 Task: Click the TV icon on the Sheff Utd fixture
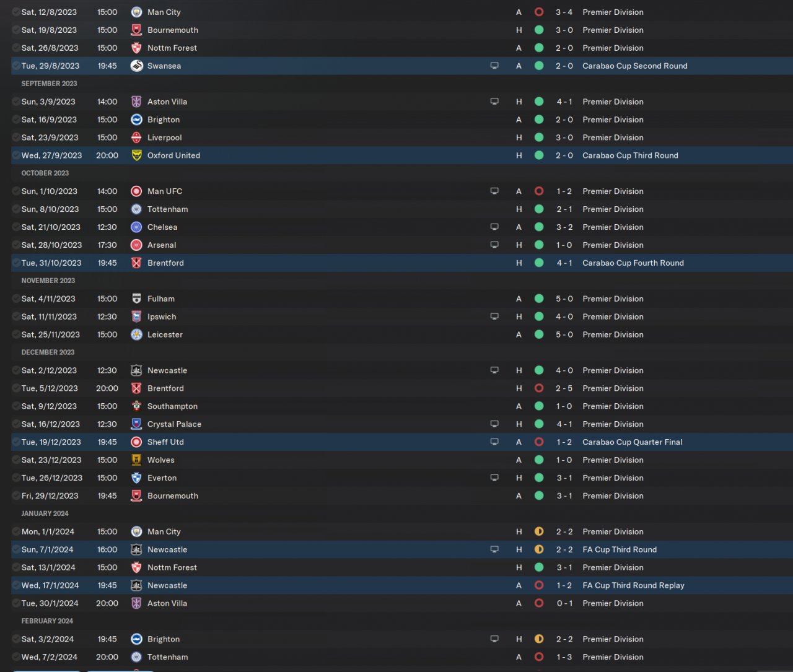tap(494, 442)
